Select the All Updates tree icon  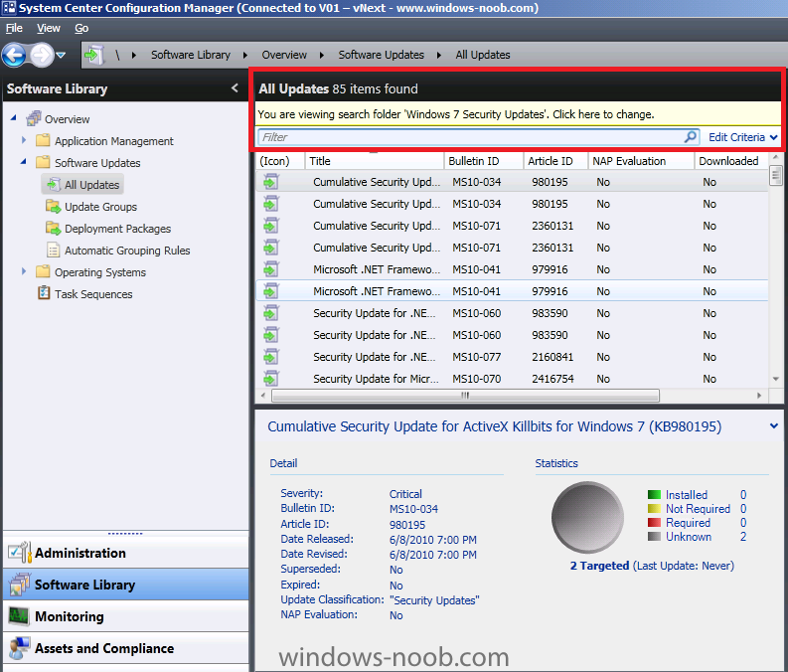(54, 185)
